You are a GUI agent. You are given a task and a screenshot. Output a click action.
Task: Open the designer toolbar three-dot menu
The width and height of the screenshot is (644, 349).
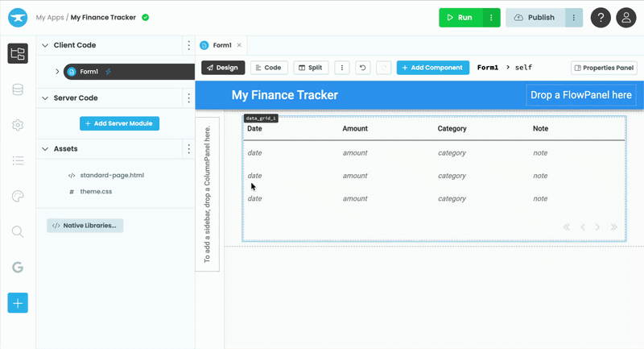pyautogui.click(x=341, y=68)
